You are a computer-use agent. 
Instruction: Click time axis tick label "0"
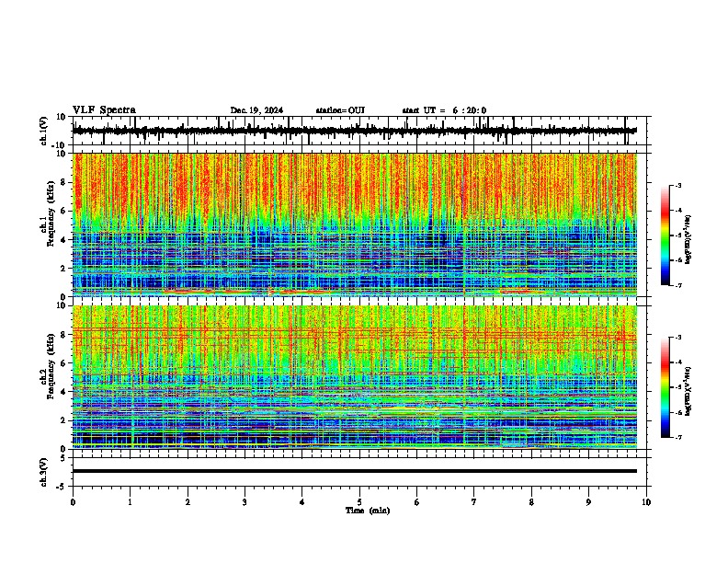pyautogui.click(x=73, y=502)
